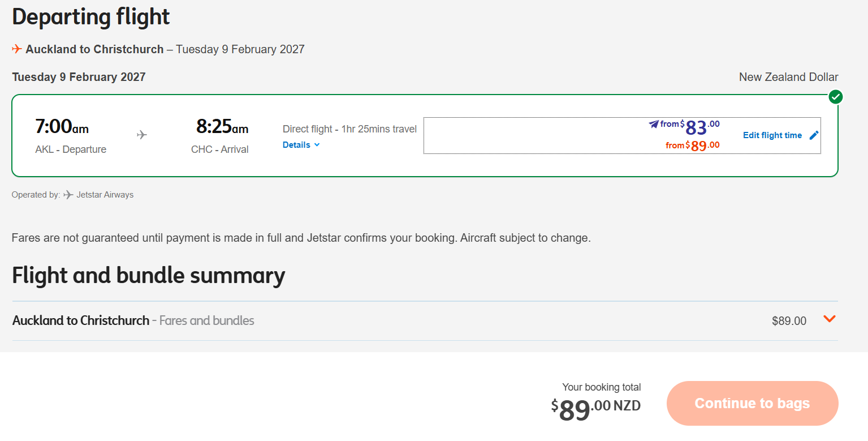Click the New Zealand Dollar currency label
The height and width of the screenshot is (441, 868).
pos(788,77)
